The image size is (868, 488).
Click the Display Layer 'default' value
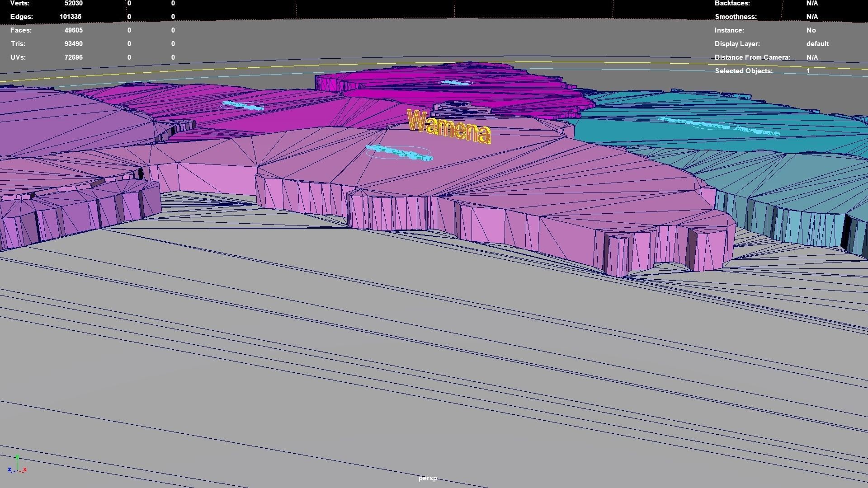tap(817, 44)
